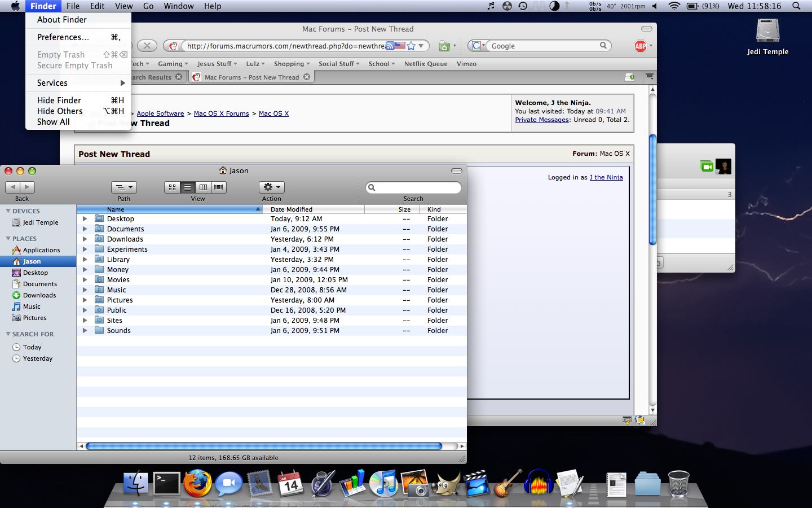Viewport: 812px width, 508px height.
Task: Click the Wi-Fi status icon
Action: [674, 6]
